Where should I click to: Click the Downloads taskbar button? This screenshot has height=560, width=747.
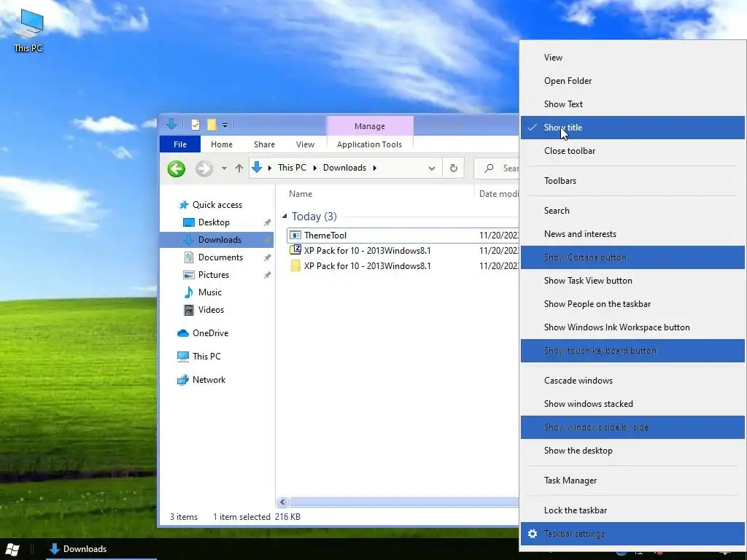point(101,549)
